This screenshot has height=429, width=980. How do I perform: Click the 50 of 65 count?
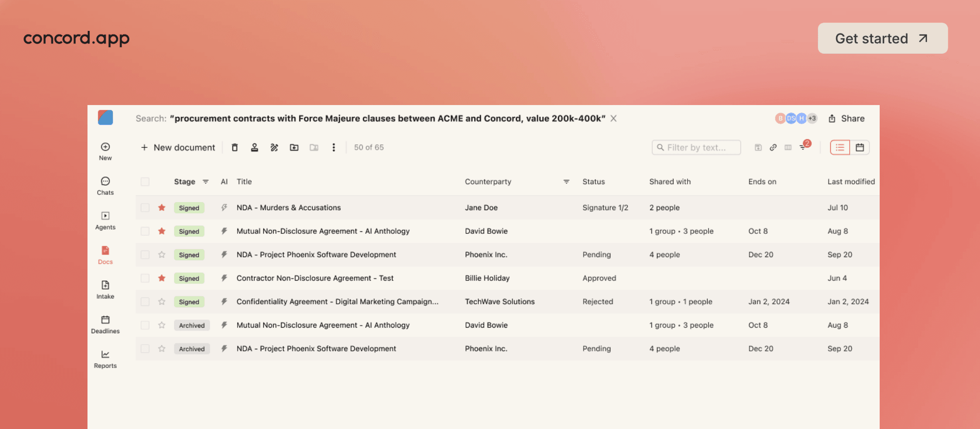(x=369, y=148)
